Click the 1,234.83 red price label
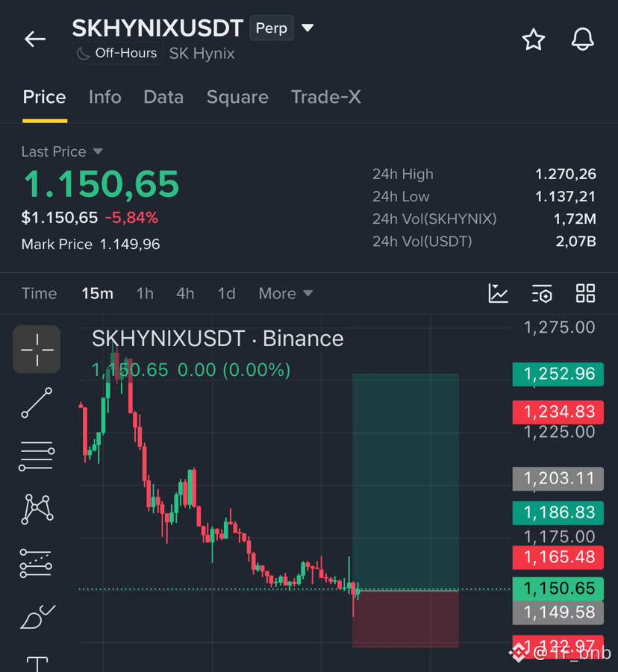Screen dimensions: 618x672 tap(558, 412)
